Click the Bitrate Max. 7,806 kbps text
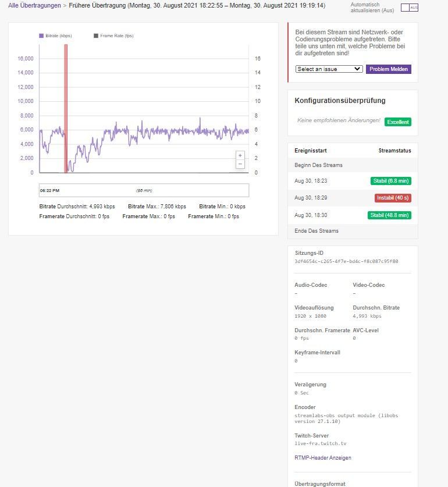Screen dimensions: 448x487 tap(157, 206)
